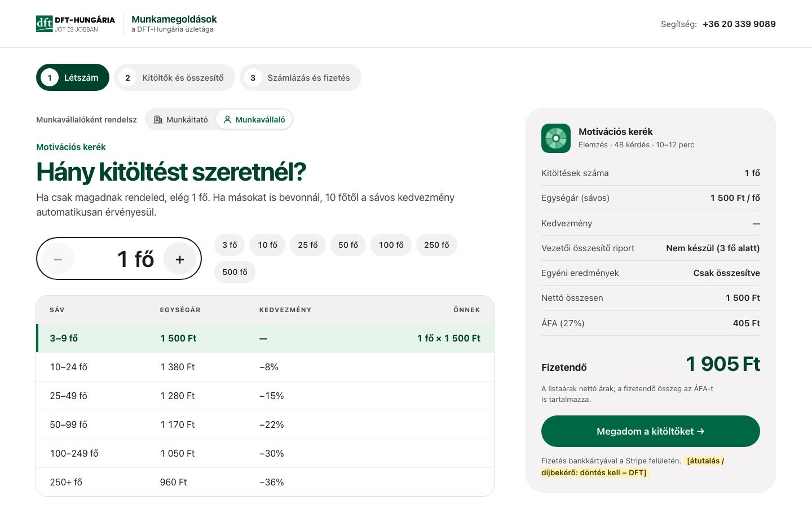Click the 1 905 Ft payable total
Viewport: 812px width, 508px height.
723,364
